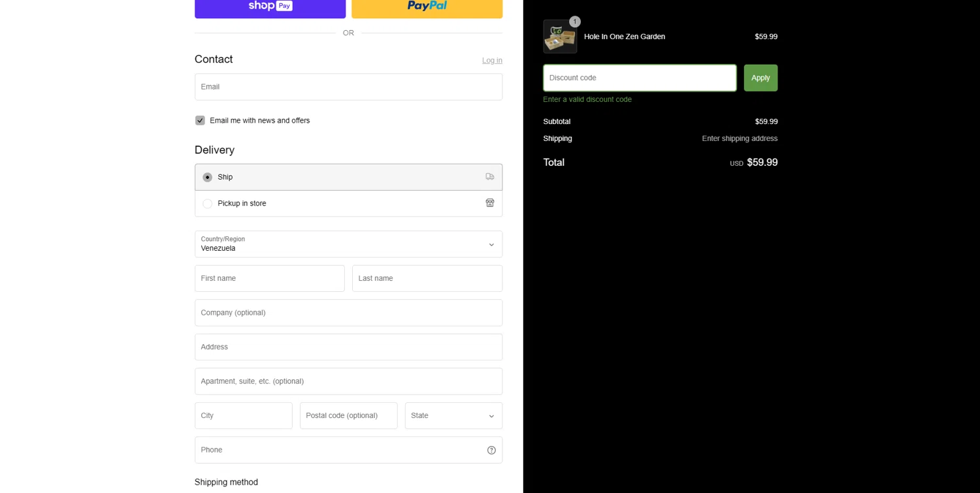Image resolution: width=980 pixels, height=493 pixels.
Task: Select the Ship delivery option
Action: click(348, 177)
